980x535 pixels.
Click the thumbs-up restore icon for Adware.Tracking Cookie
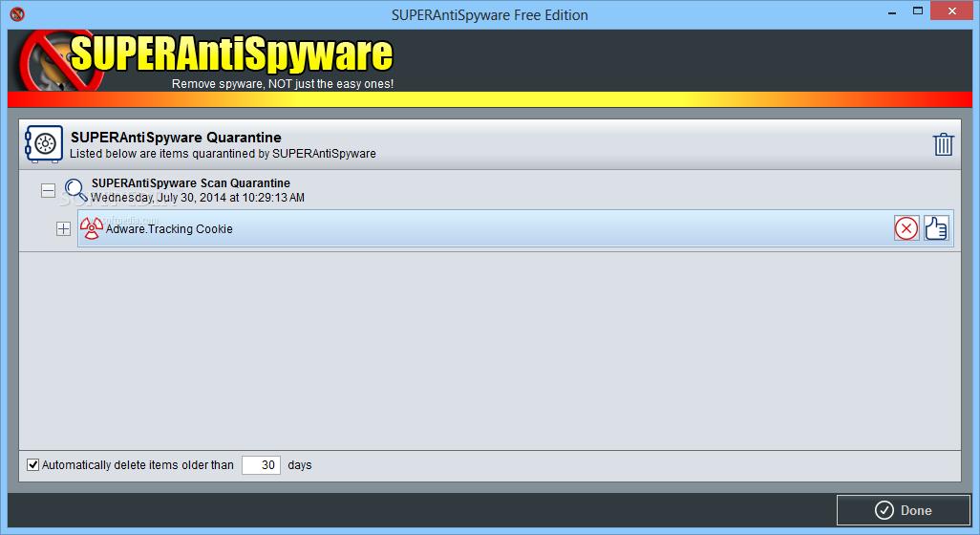coord(936,228)
